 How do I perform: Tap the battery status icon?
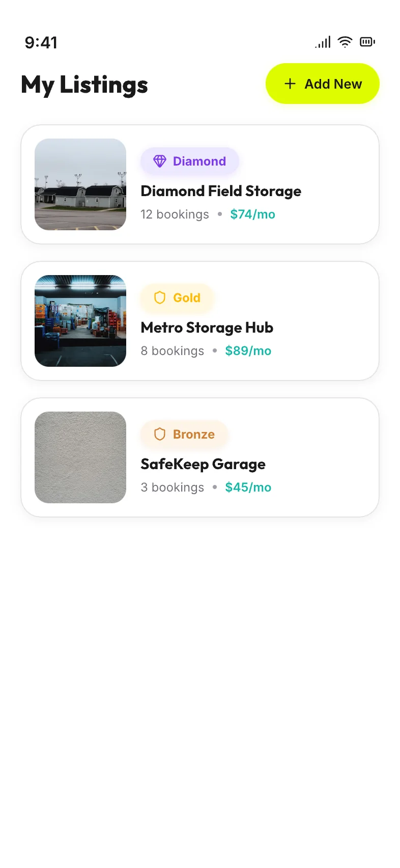tap(367, 42)
